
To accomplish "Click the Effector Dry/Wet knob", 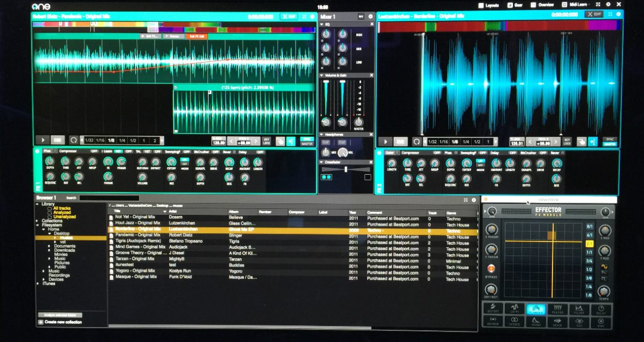I will 490,290.
